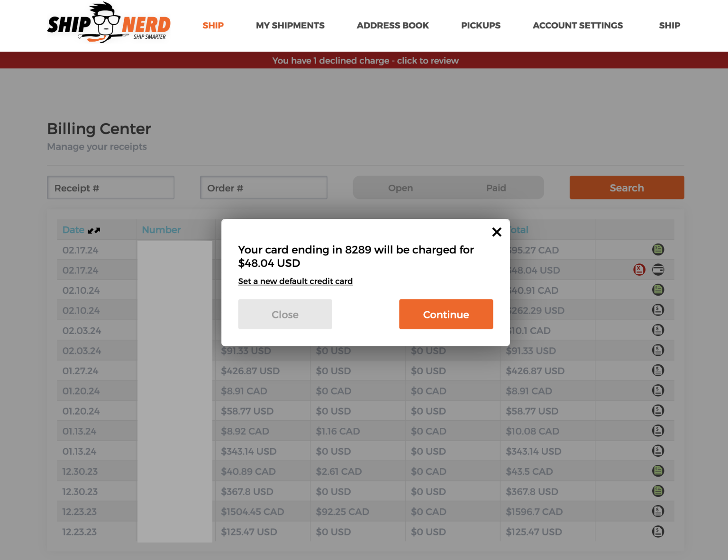Open the red declined charge icon on 02.17.24
The height and width of the screenshot is (560, 728).
pyautogui.click(x=639, y=270)
